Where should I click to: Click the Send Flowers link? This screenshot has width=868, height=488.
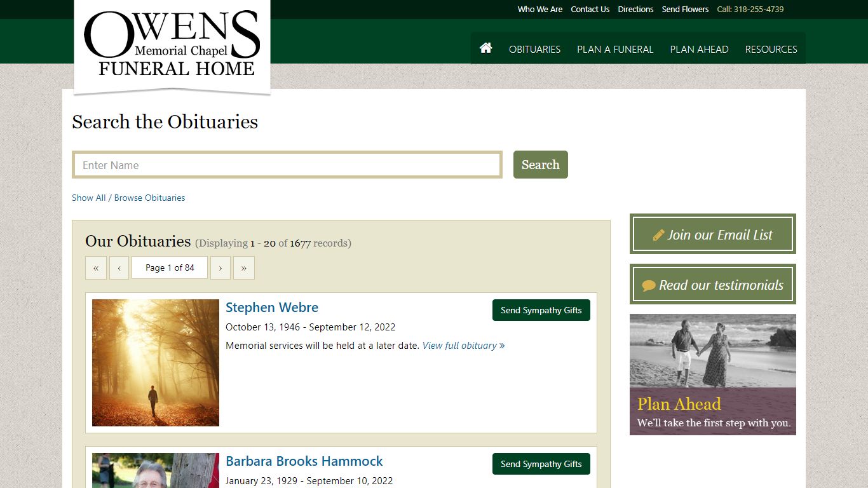tap(685, 9)
